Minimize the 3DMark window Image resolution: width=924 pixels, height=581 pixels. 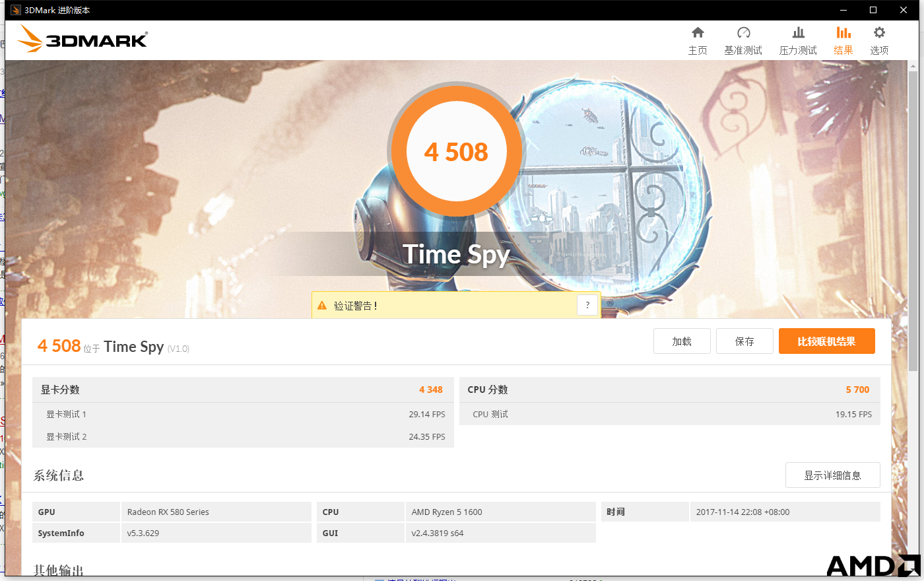pyautogui.click(x=843, y=10)
